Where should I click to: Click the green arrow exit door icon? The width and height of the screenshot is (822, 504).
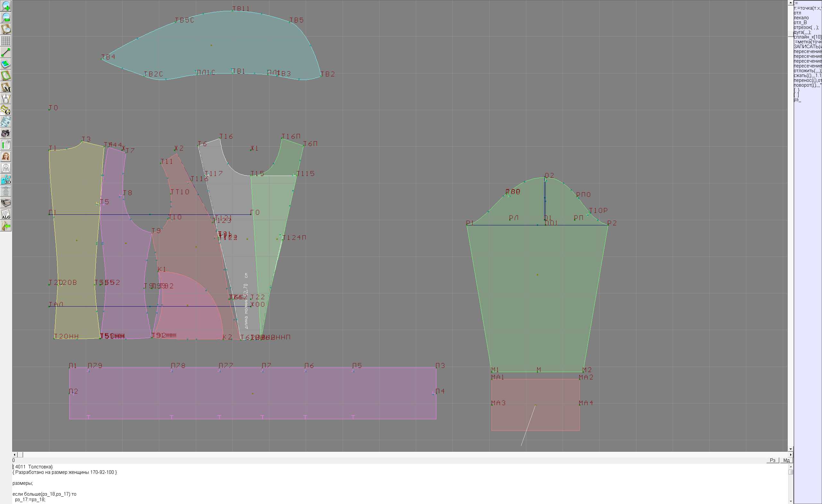(6, 226)
